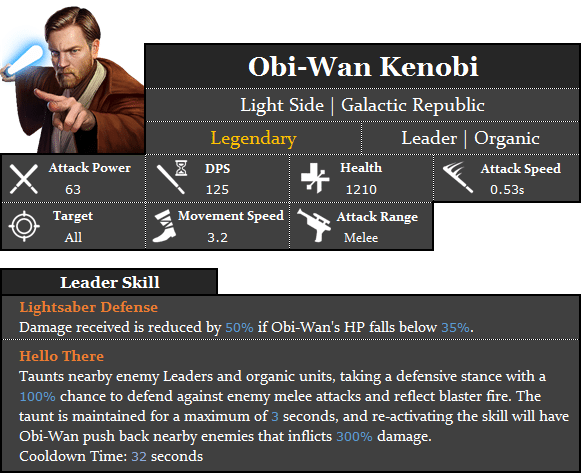The width and height of the screenshot is (581, 473).
Task: Click the Hello There skill name
Action: coord(62,356)
